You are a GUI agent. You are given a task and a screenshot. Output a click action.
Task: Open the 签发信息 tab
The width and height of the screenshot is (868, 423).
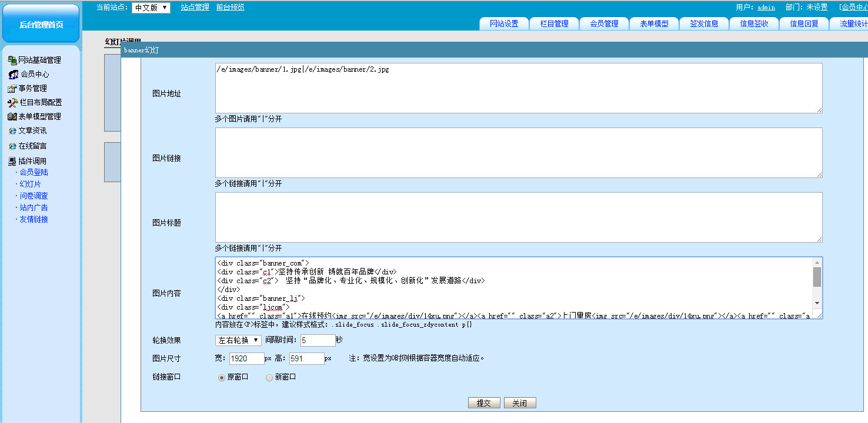[x=704, y=23]
